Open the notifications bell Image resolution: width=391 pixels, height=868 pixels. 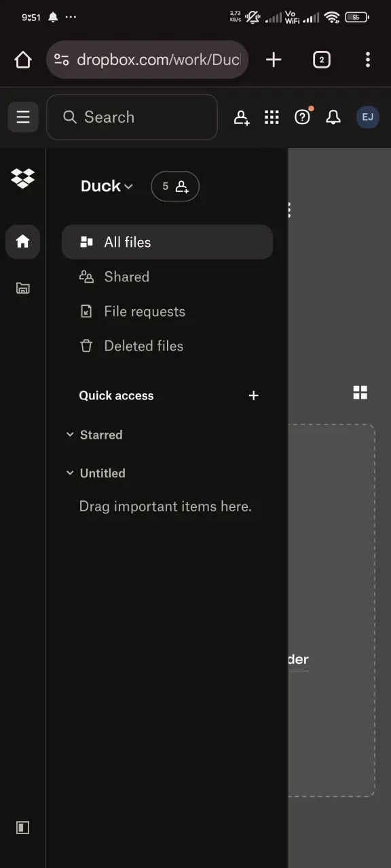pos(333,117)
